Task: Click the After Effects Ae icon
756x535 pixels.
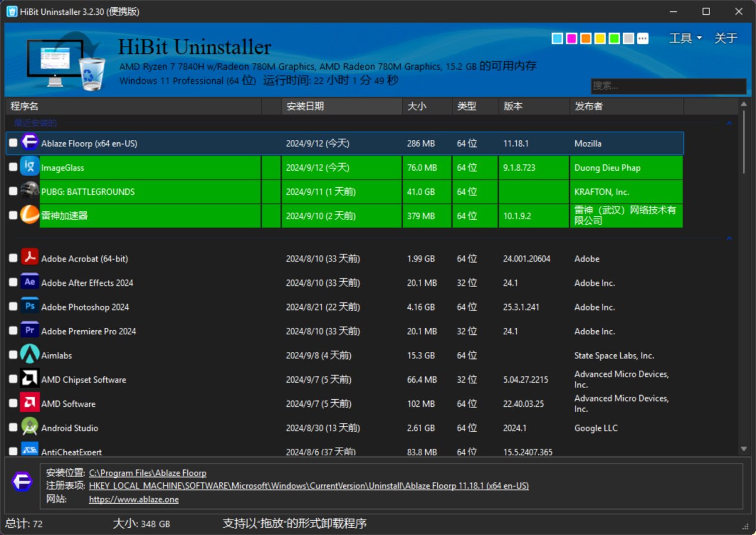Action: pyautogui.click(x=30, y=282)
